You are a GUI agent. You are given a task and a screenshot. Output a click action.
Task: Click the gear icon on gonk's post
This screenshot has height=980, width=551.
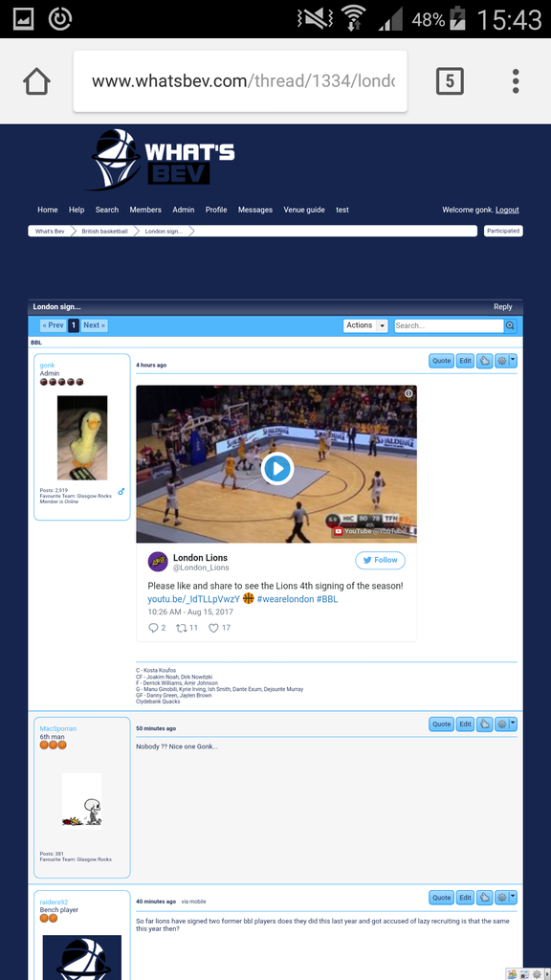[501, 361]
